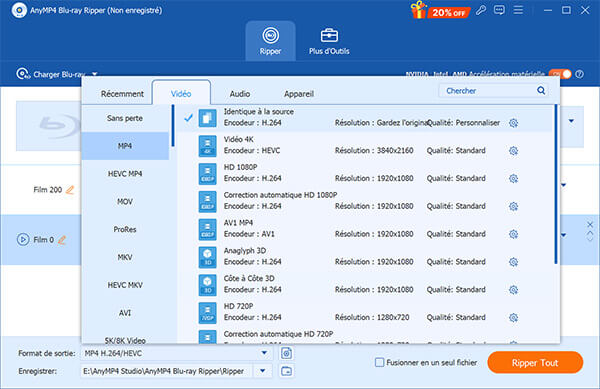Click the hardware acceleration help icon
Image resolution: width=600 pixels, height=389 pixels.
(579, 74)
